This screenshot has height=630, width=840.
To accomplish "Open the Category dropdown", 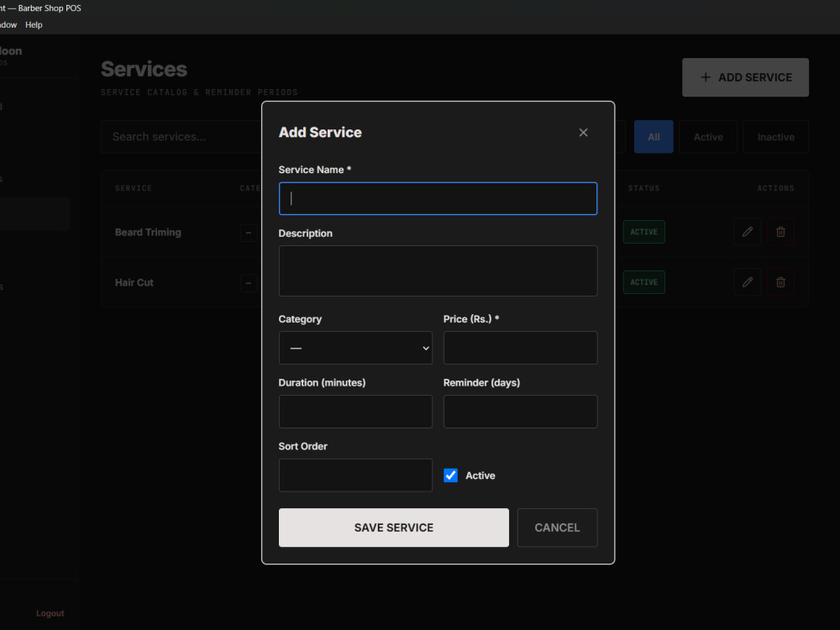I will click(x=355, y=348).
